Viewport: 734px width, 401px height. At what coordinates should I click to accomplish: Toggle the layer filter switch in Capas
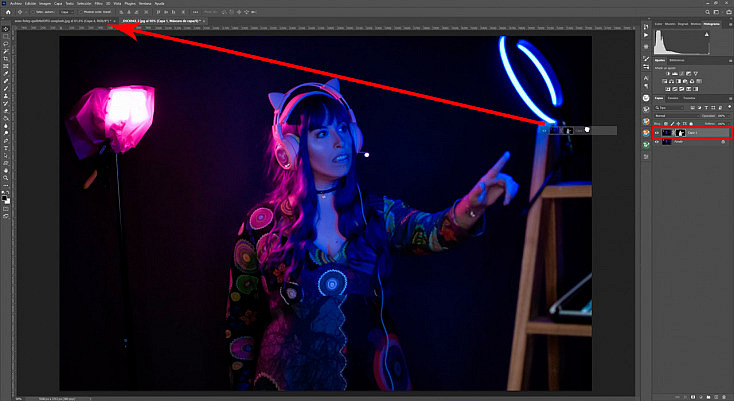(729, 107)
